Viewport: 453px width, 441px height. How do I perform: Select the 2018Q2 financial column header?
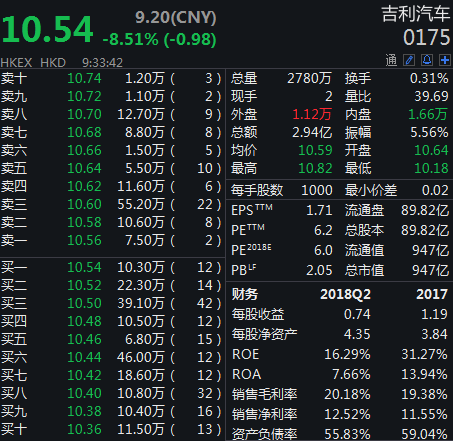345,294
